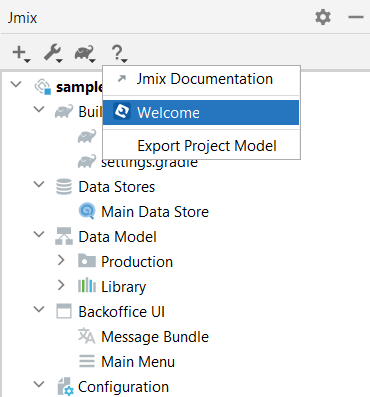
Task: Select the Production tree row
Action: (137, 262)
